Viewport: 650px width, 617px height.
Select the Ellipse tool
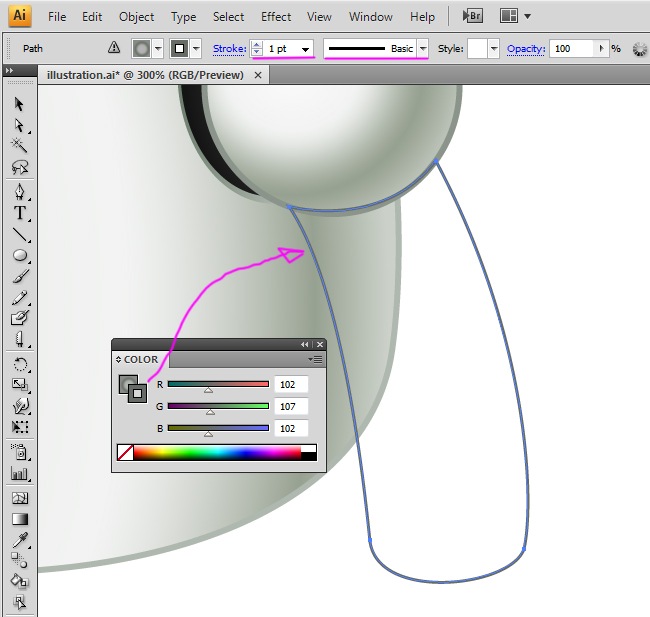coord(20,255)
